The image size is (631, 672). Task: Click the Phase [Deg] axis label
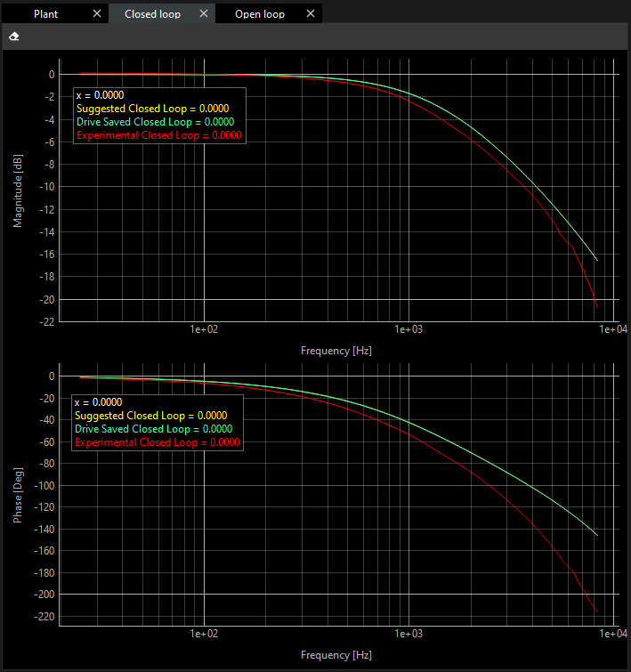(x=19, y=498)
